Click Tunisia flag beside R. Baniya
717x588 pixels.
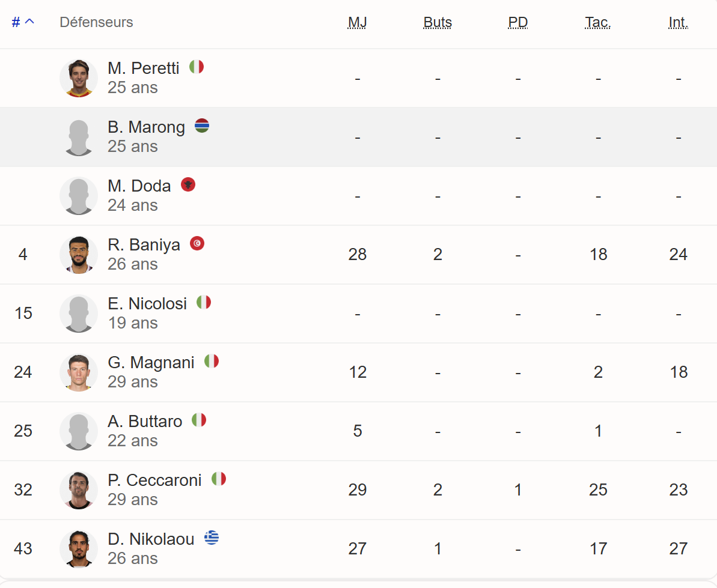(197, 243)
